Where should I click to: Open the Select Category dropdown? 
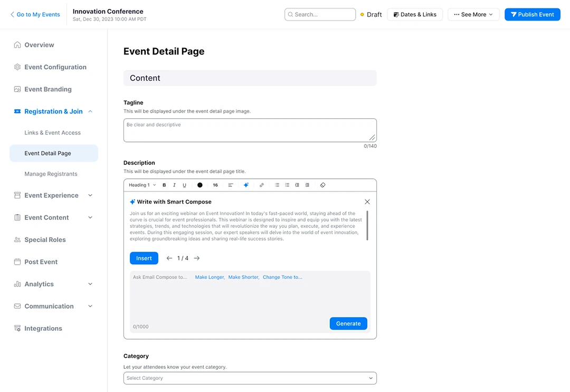[x=250, y=378]
